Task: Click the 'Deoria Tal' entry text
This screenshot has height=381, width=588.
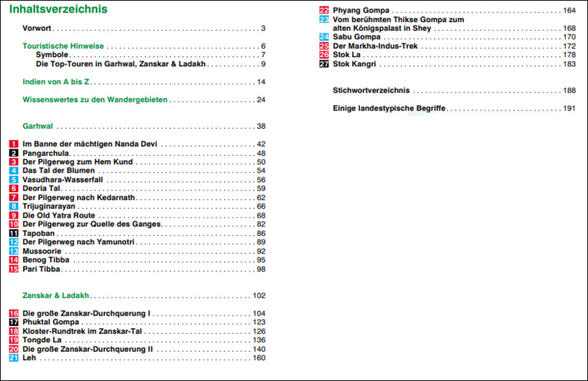Action: click(x=41, y=188)
